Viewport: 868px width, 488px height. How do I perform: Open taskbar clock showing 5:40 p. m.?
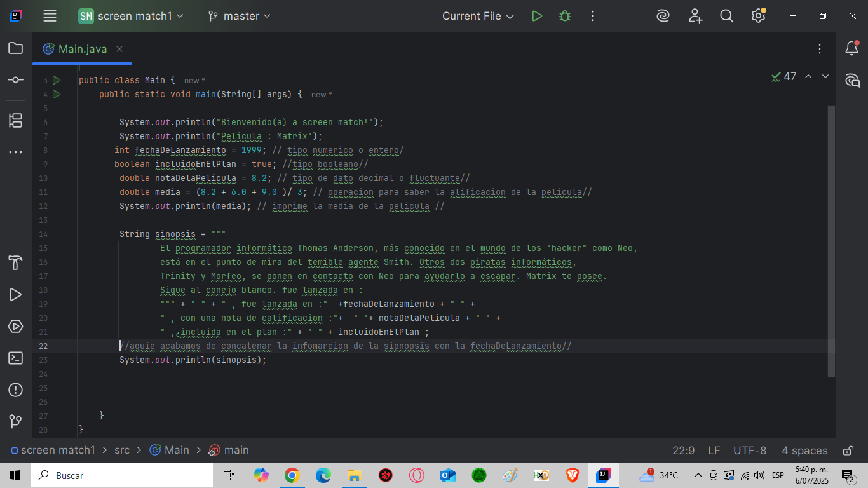point(811,475)
